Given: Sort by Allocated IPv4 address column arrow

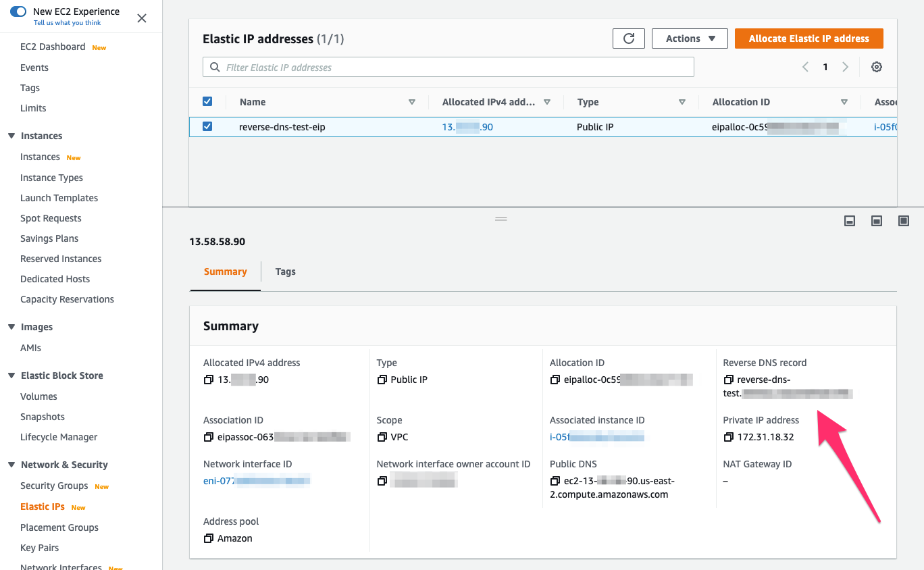Looking at the screenshot, I should 547,102.
